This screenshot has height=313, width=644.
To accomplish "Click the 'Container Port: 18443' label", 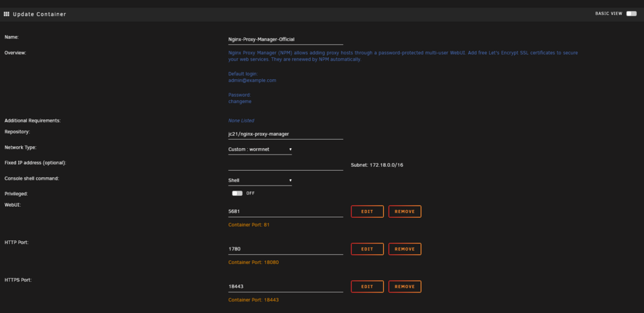I will pos(253,300).
